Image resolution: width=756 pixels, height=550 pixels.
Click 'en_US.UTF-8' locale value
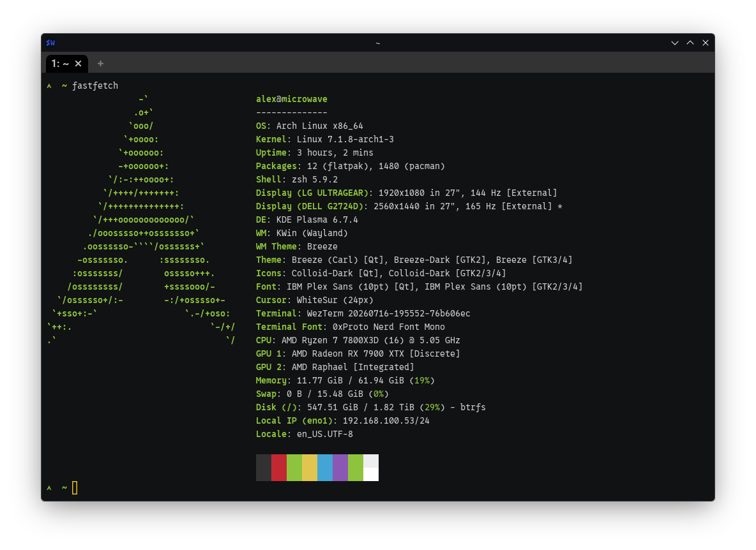(325, 435)
